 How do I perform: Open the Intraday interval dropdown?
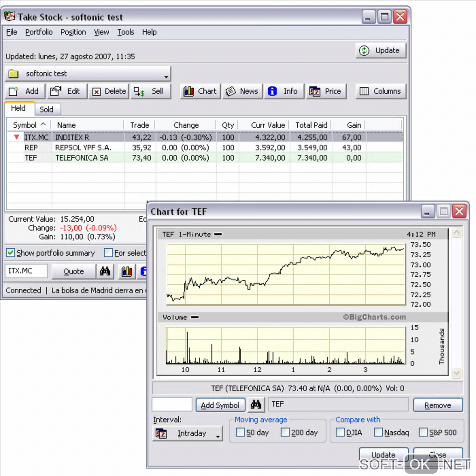[x=187, y=434]
